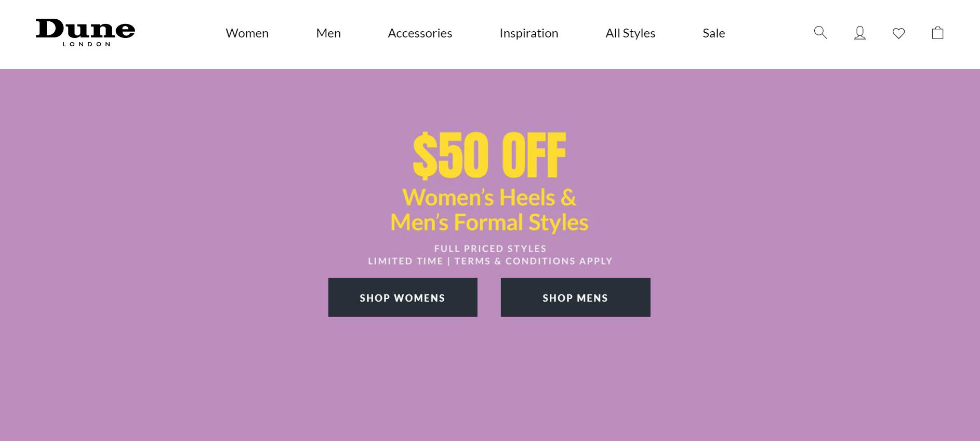Open TERMS & CONDITIONS APPLY text
The image size is (980, 441).
coord(533,261)
